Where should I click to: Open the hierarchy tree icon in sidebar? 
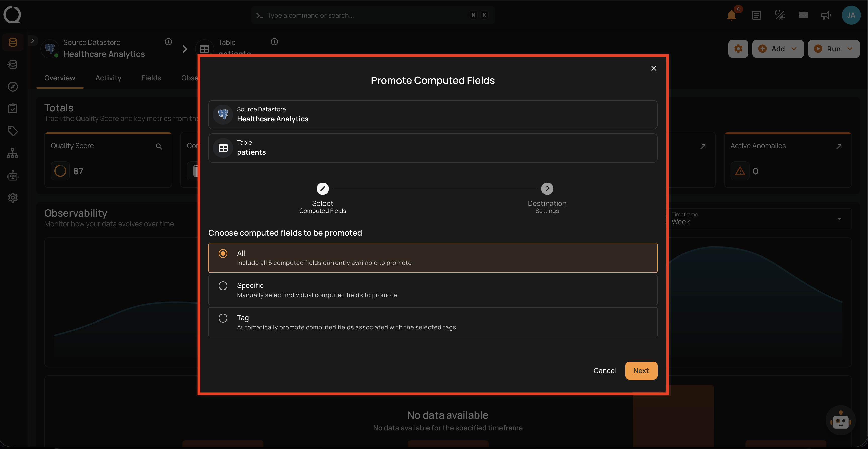click(13, 153)
